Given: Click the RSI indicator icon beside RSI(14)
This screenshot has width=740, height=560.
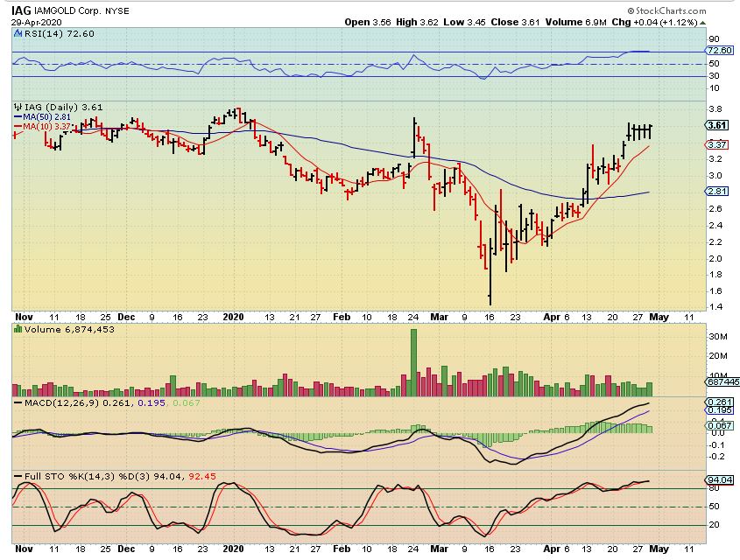Looking at the screenshot, I should coord(18,33).
